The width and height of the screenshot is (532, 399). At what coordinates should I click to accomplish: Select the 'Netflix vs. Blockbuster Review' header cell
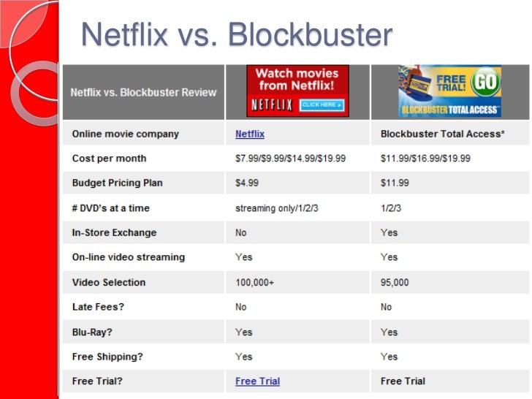143,93
